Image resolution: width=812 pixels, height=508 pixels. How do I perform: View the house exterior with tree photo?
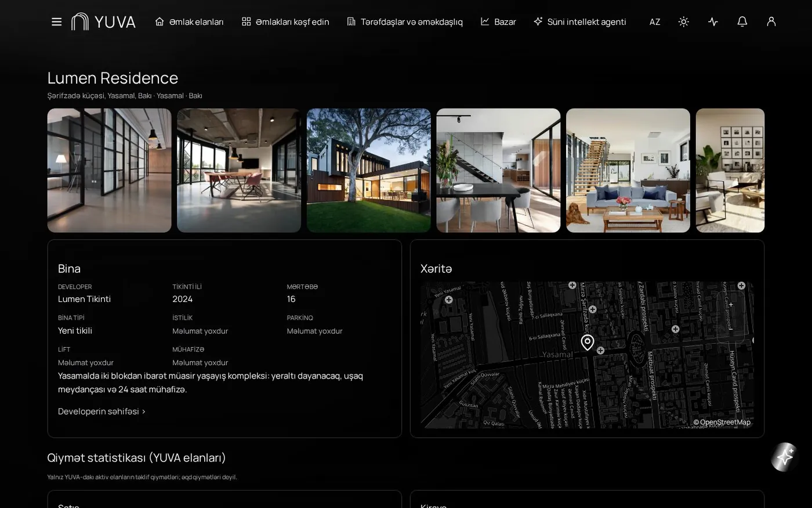369,171
